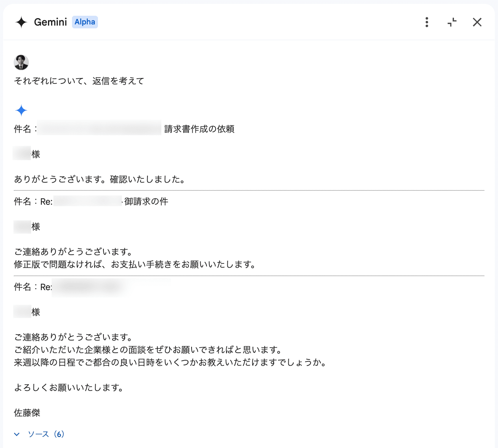This screenshot has width=498, height=448.
Task: Click the blue Gemini response sparkle icon
Action: 21,111
